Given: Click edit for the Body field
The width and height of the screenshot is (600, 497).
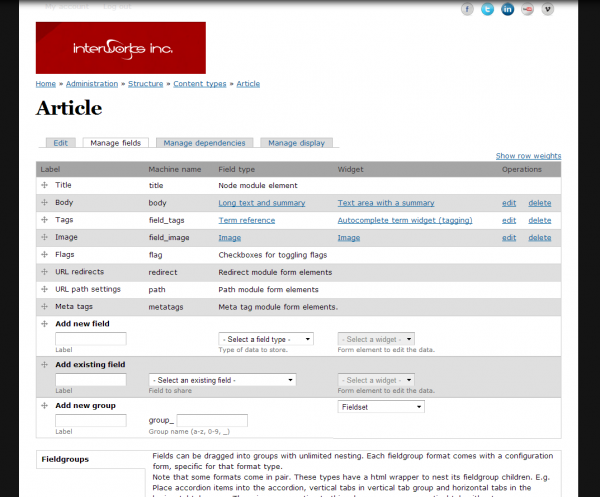Looking at the screenshot, I should pos(509,203).
